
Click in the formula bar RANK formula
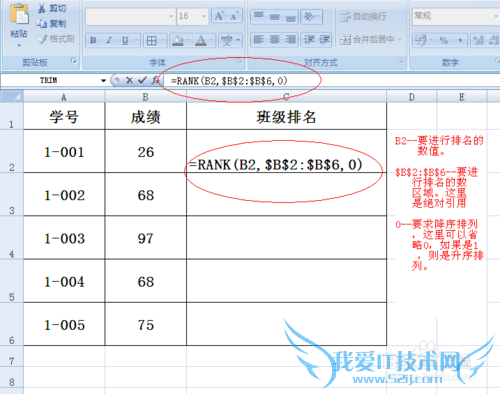click(x=229, y=81)
